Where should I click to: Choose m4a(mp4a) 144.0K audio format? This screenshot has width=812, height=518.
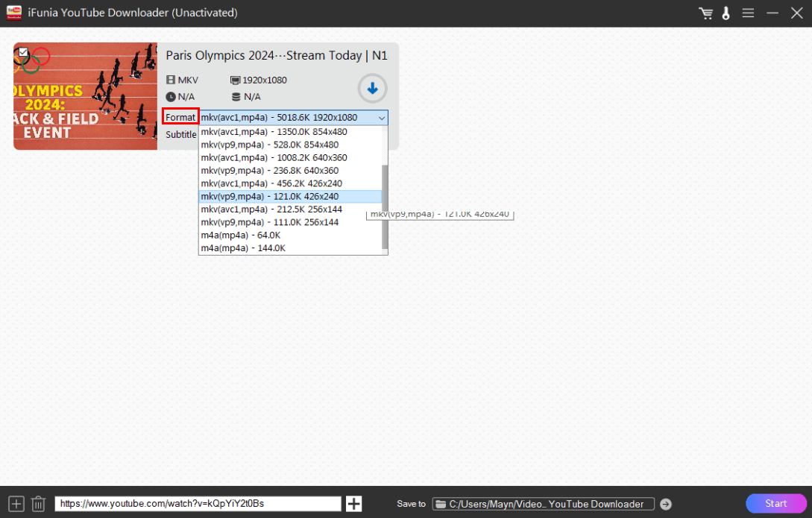click(242, 248)
